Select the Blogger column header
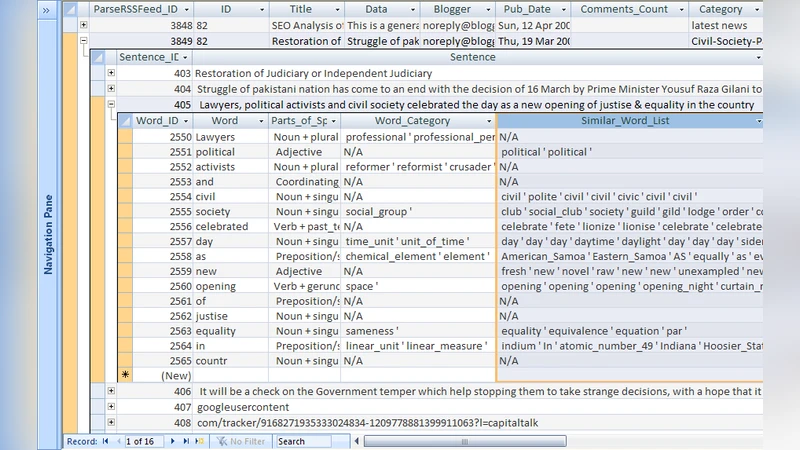 click(x=452, y=8)
